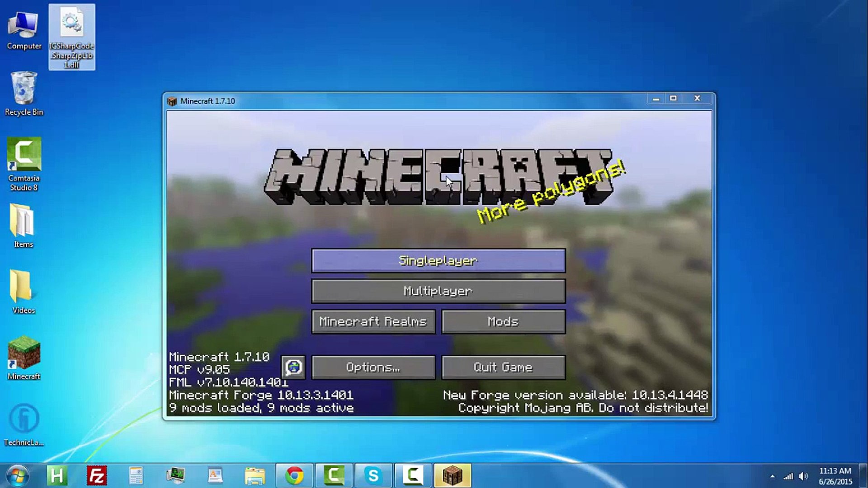
Task: Click the Singleplayer button
Action: point(438,261)
